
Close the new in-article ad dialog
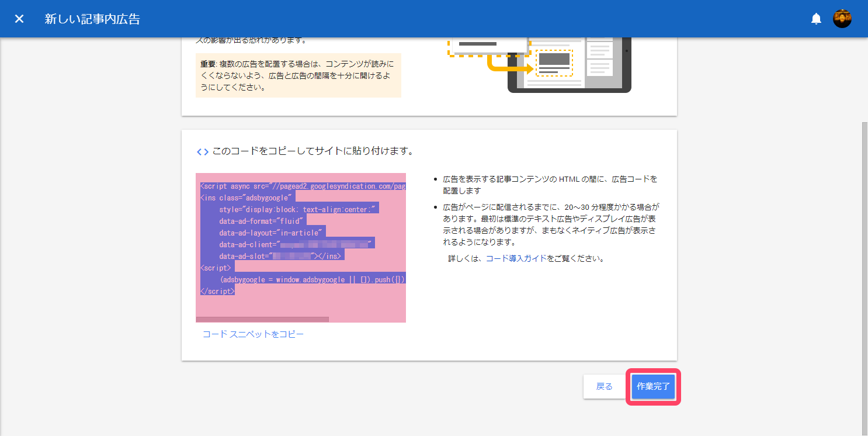click(x=19, y=19)
